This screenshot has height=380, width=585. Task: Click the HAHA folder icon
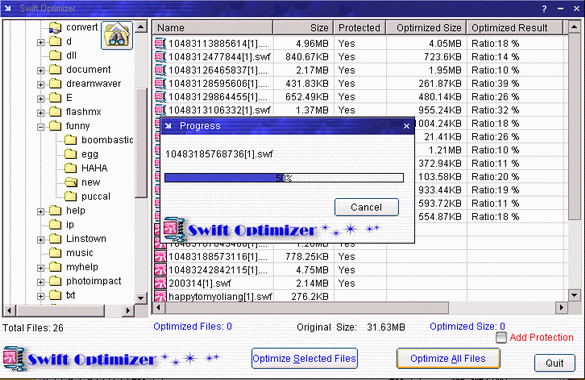[70, 168]
